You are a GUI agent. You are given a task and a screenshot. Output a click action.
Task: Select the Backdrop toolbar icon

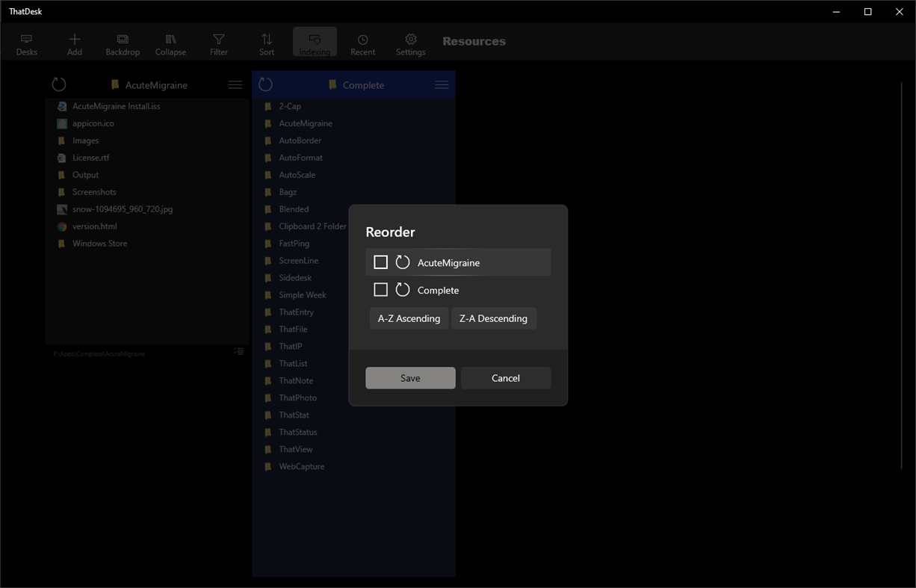(122, 43)
